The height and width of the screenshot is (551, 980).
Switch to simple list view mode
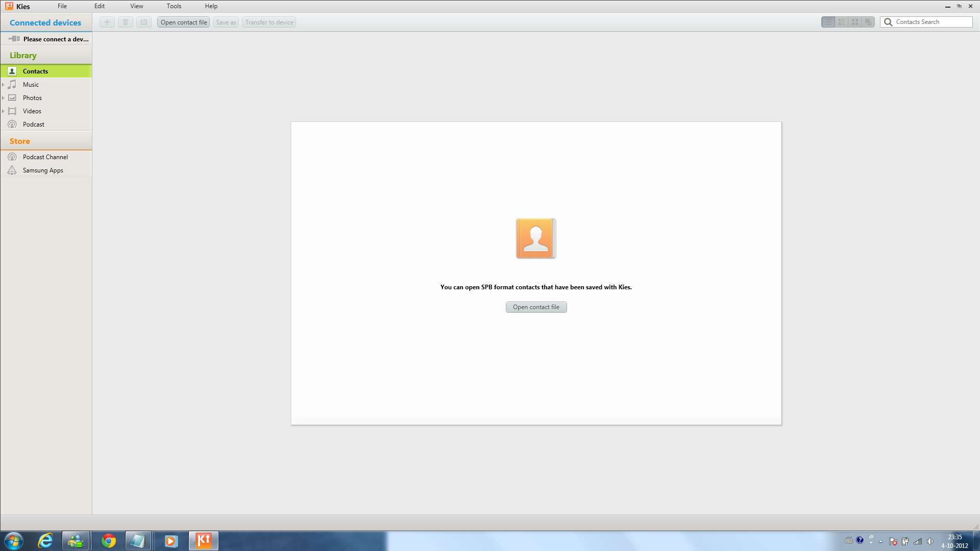tap(828, 22)
